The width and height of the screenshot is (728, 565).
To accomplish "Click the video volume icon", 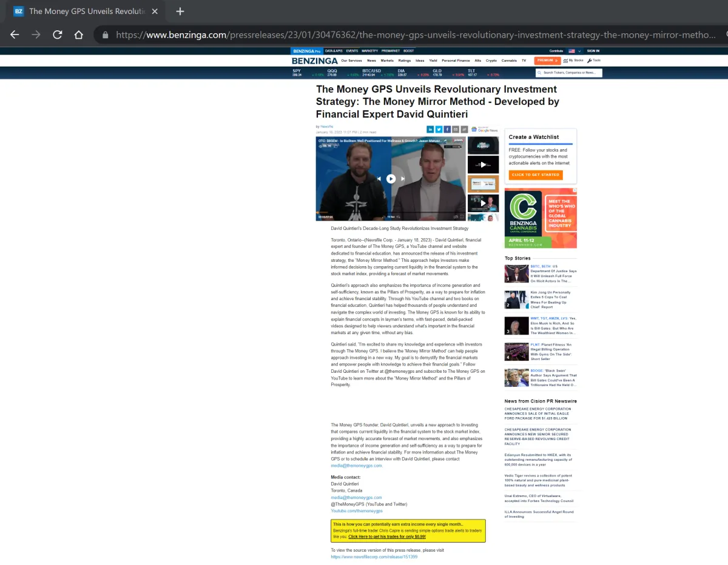I will (x=455, y=216).
